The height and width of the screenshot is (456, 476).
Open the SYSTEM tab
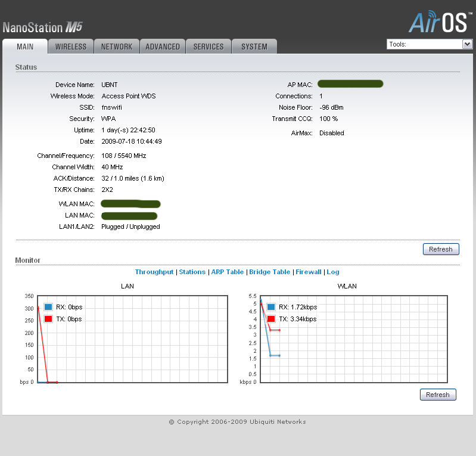254,46
